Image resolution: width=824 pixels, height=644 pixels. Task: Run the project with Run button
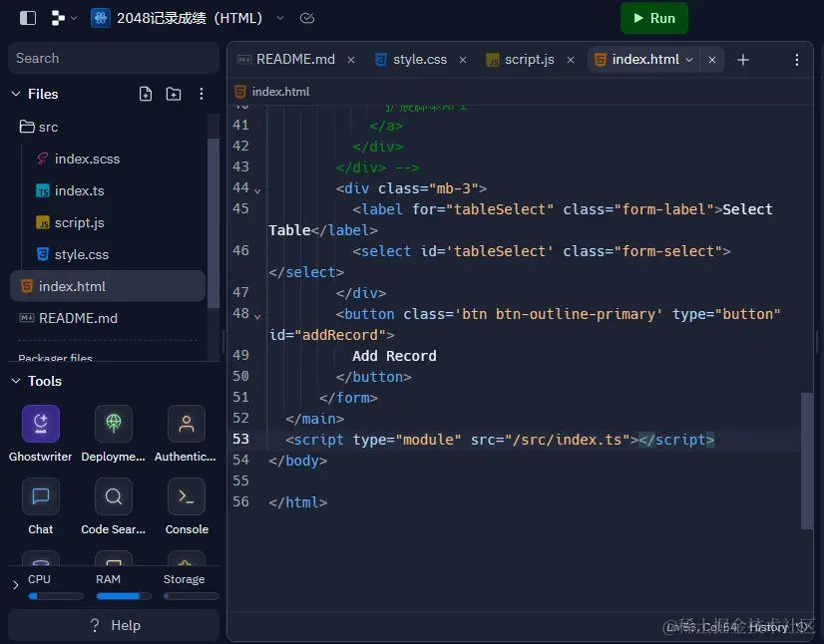click(x=653, y=18)
